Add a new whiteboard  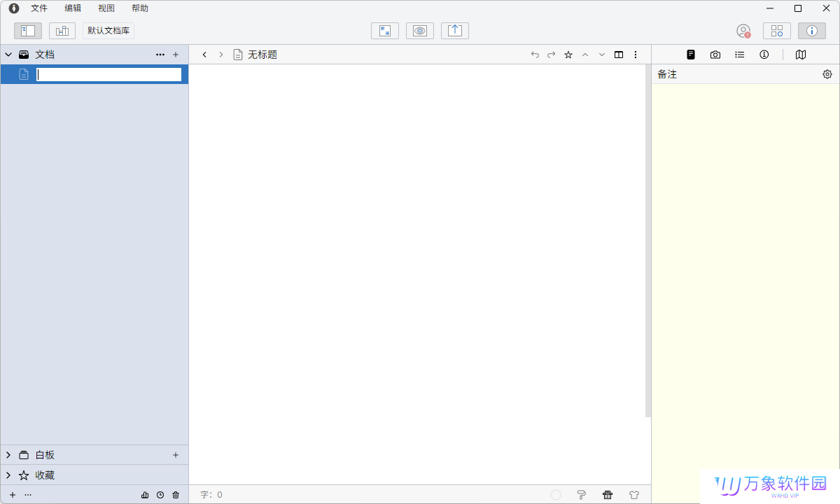point(176,455)
